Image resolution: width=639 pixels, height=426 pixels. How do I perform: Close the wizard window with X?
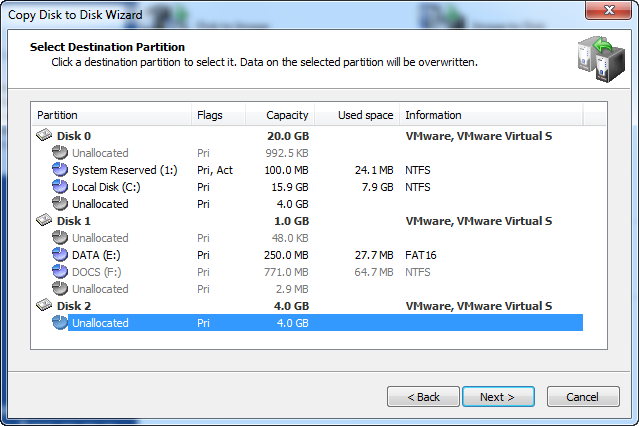pyautogui.click(x=608, y=10)
